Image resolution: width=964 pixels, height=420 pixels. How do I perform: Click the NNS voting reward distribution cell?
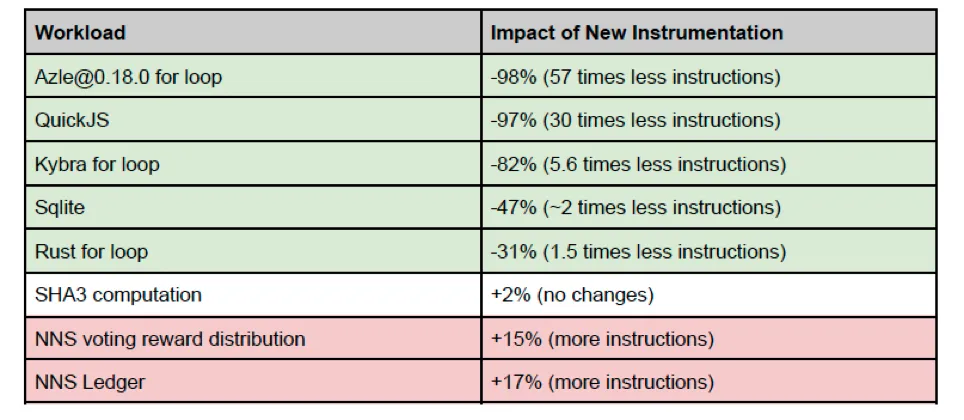point(170,339)
